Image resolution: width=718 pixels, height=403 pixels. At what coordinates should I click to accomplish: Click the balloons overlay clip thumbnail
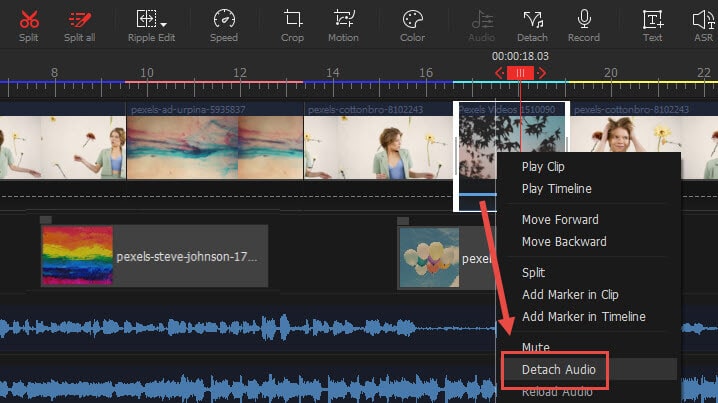[x=429, y=257]
